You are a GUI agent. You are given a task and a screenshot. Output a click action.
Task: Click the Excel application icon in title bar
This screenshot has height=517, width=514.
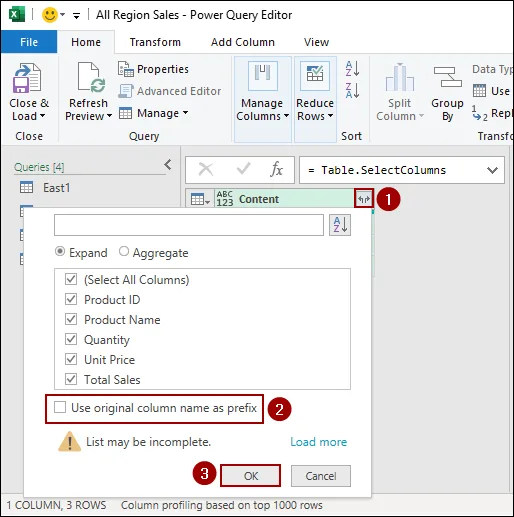[17, 15]
